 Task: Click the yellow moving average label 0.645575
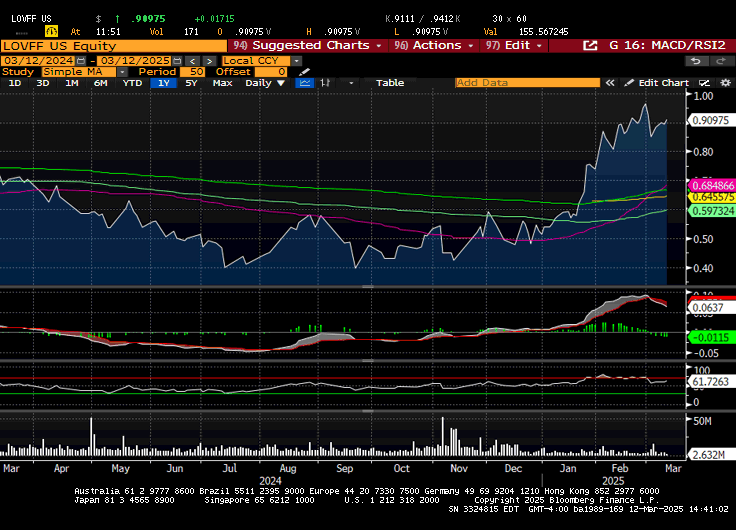[712, 198]
